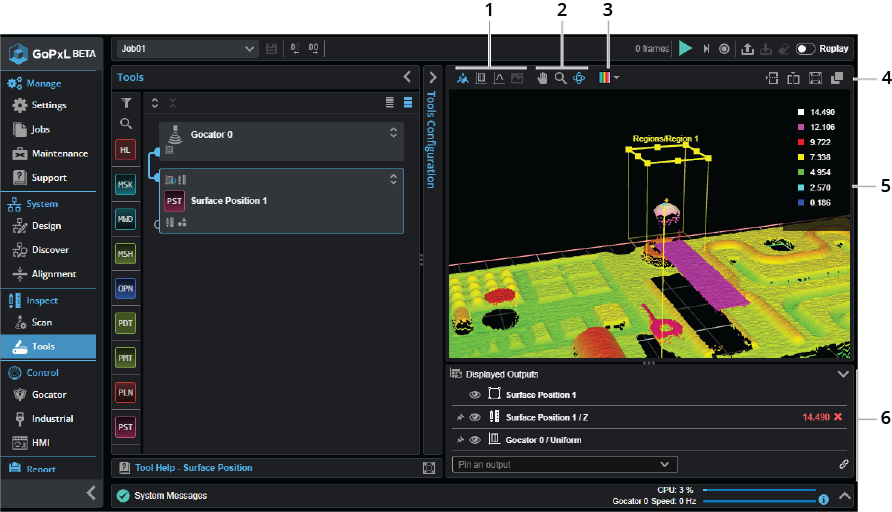Viewport: 892px width, 512px height.
Task: Click the HL tool icon in the Tools list
Action: click(x=125, y=150)
